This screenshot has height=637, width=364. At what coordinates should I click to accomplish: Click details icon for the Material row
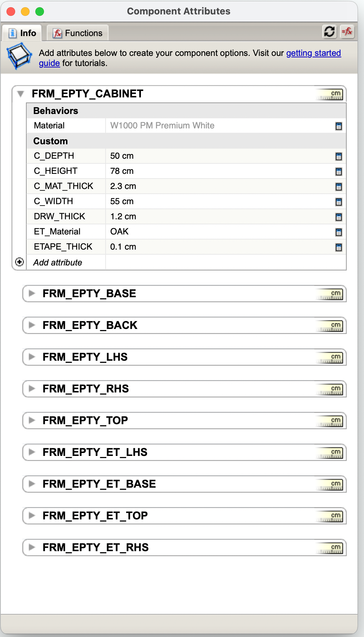(338, 126)
